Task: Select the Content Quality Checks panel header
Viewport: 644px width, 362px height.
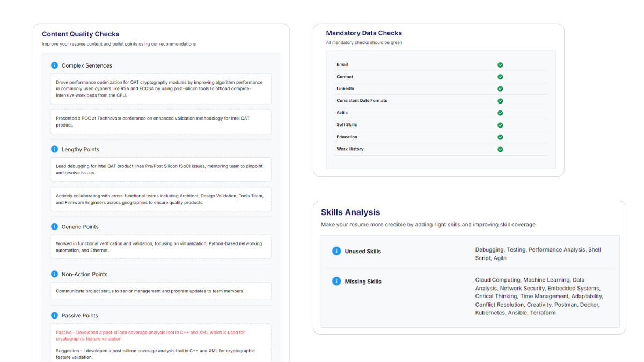Action: pyautogui.click(x=80, y=33)
